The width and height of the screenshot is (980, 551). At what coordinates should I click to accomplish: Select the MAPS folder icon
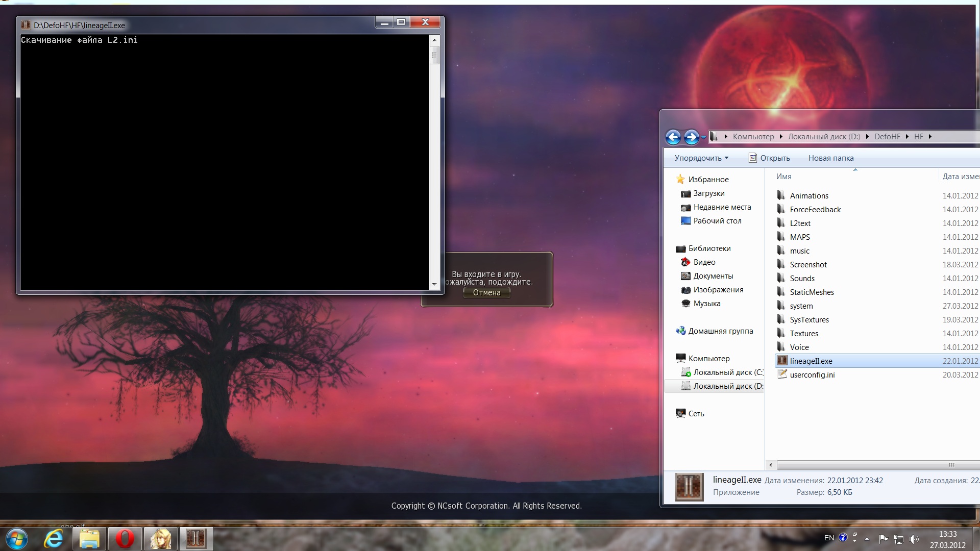coord(781,237)
